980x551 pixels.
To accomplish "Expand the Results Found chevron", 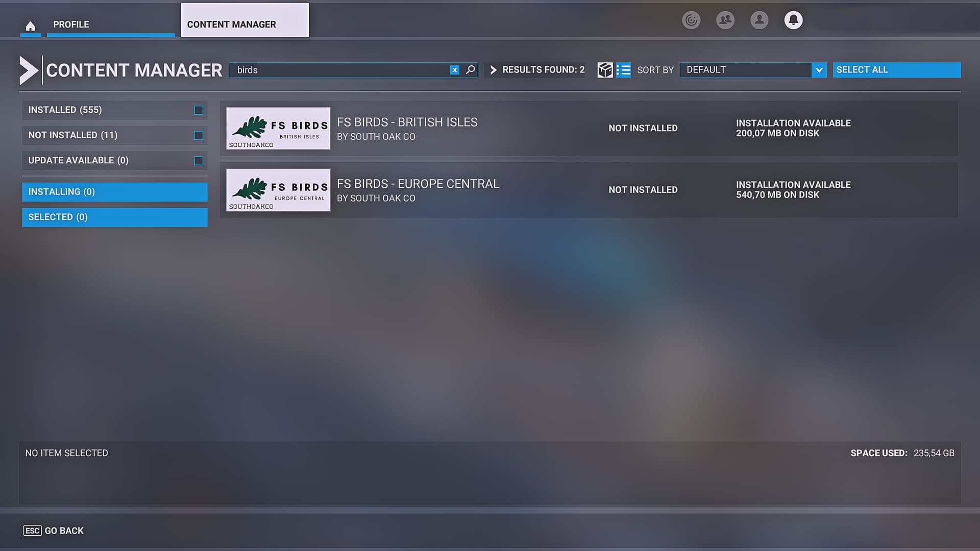I will click(493, 70).
